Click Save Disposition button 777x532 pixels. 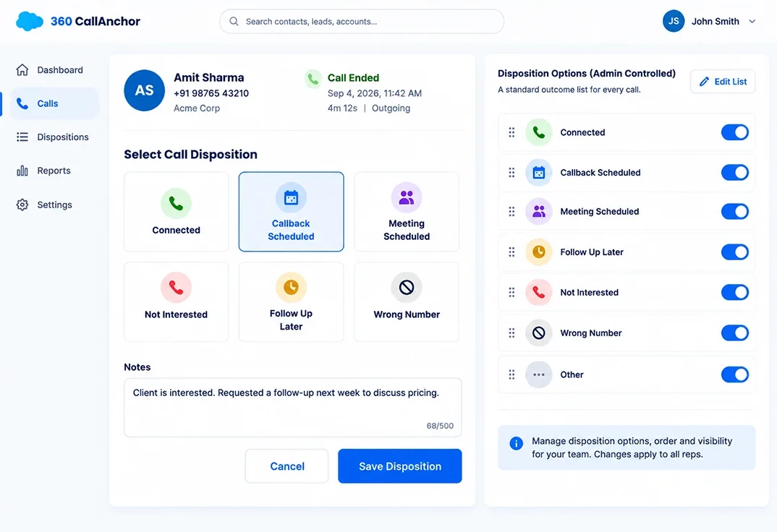(x=400, y=466)
